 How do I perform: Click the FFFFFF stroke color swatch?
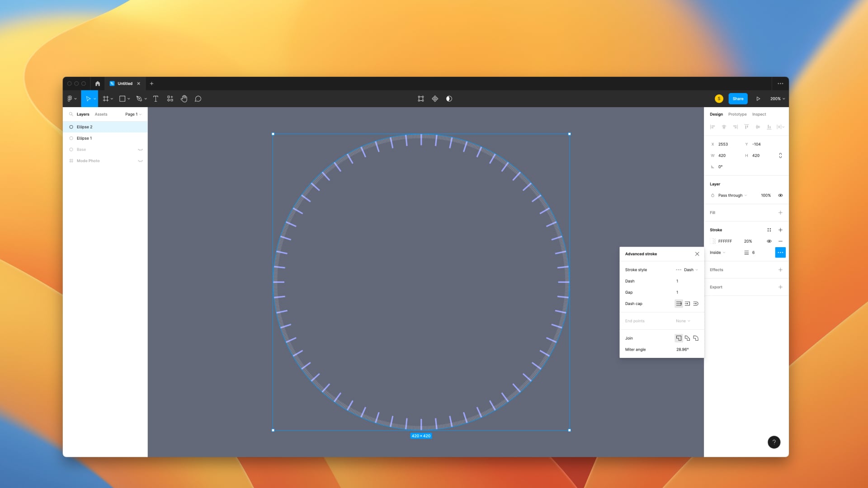(x=713, y=241)
